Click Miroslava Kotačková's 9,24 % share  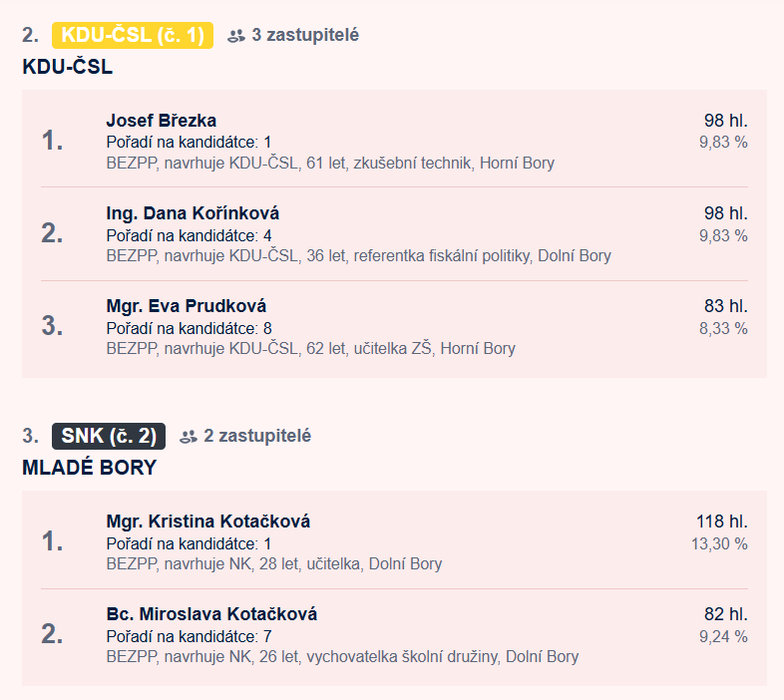tap(723, 636)
